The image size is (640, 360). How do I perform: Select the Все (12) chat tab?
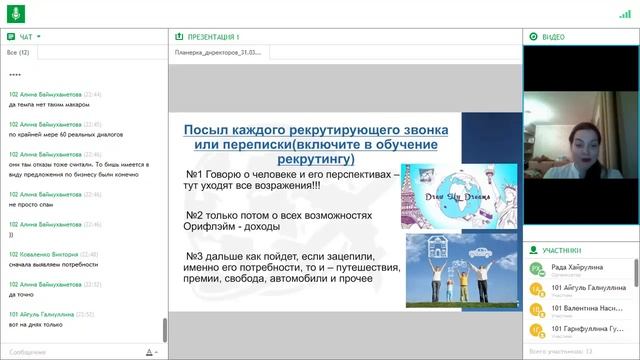(18, 53)
